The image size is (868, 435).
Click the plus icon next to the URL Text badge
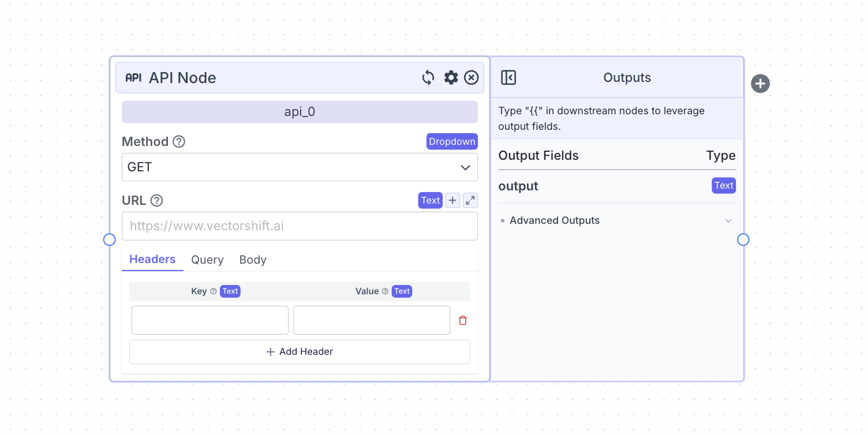[x=452, y=200]
